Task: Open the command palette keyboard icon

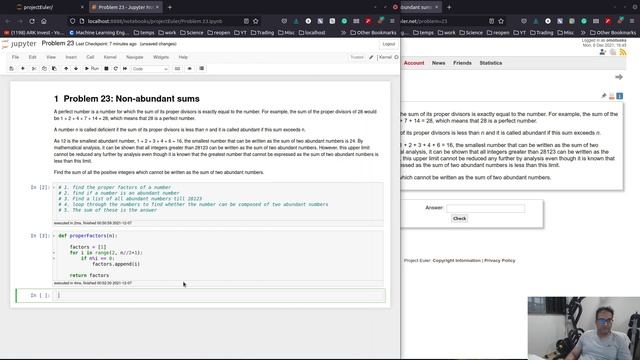Action: coord(177,69)
